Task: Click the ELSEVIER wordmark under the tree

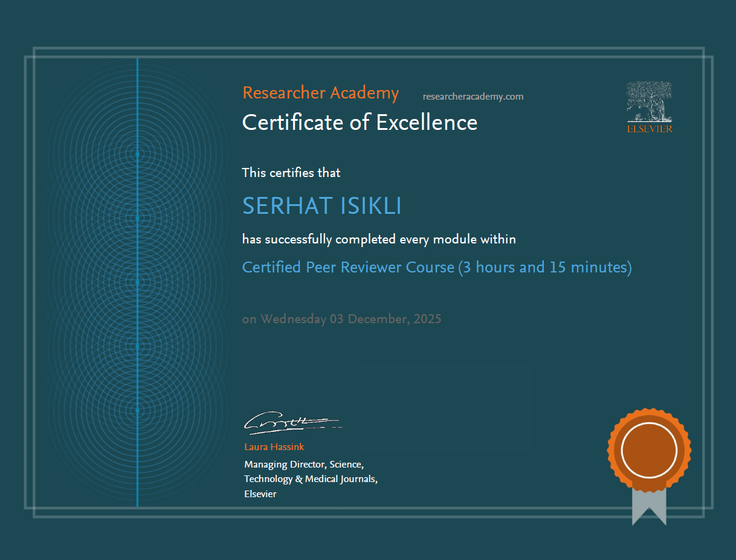Action: 650,129
